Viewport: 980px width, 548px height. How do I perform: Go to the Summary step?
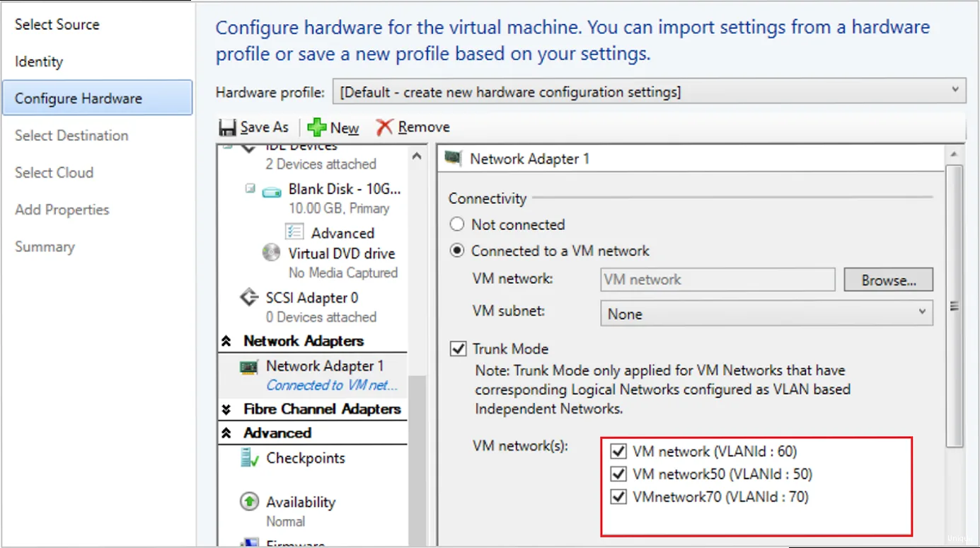pyautogui.click(x=45, y=246)
